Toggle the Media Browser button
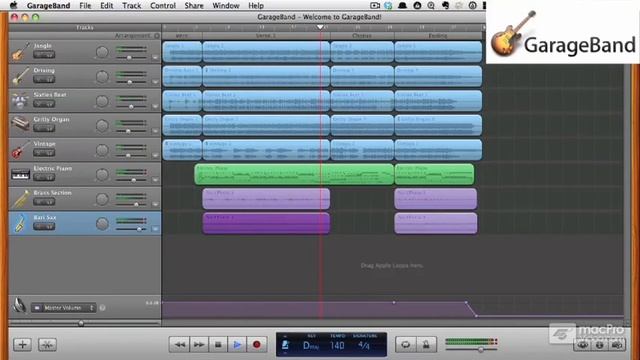The image size is (640, 360). point(617,345)
